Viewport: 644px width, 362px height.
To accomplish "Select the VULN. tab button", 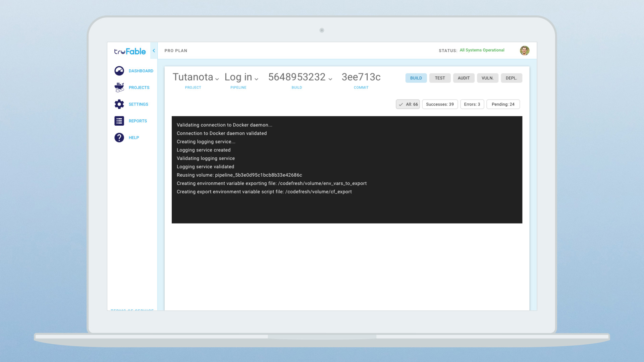I will tap(487, 78).
